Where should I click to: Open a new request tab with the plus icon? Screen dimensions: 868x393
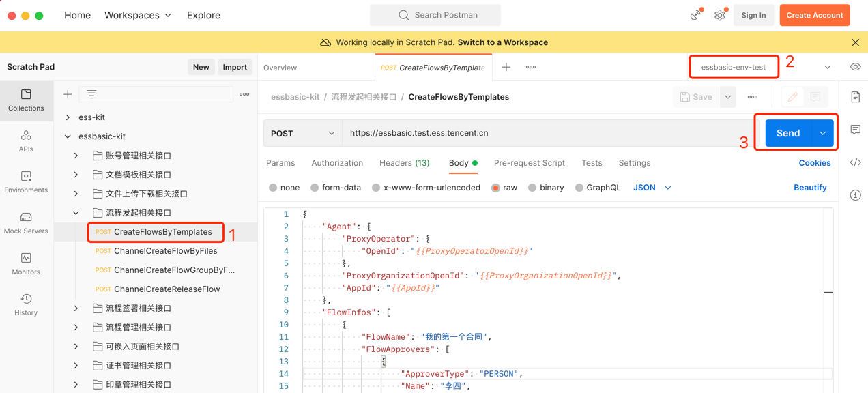(x=506, y=67)
